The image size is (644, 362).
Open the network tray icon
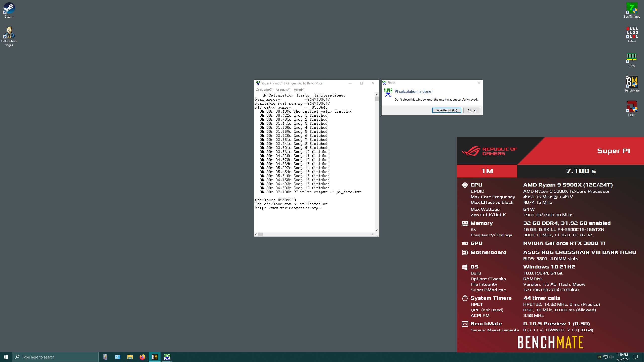click(x=606, y=357)
